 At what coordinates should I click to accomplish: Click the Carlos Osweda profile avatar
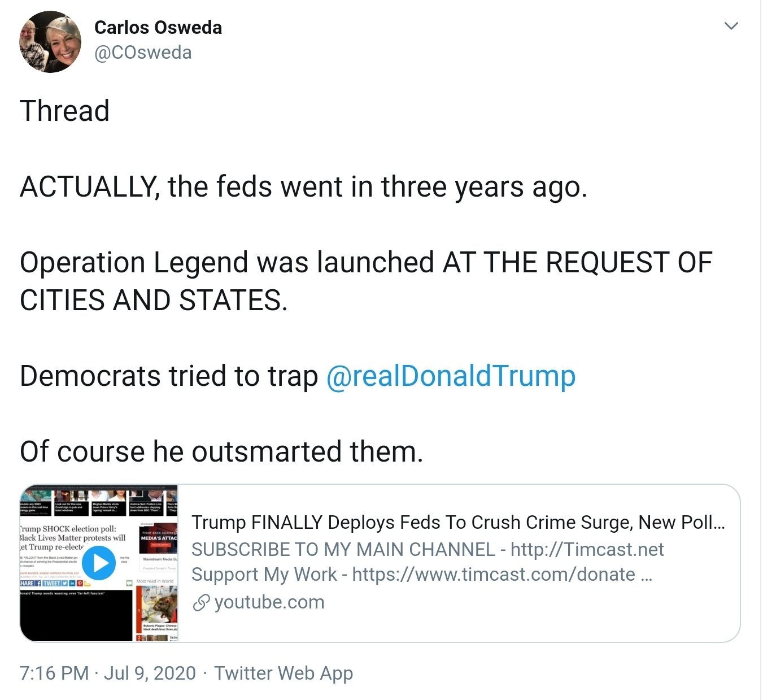click(50, 42)
